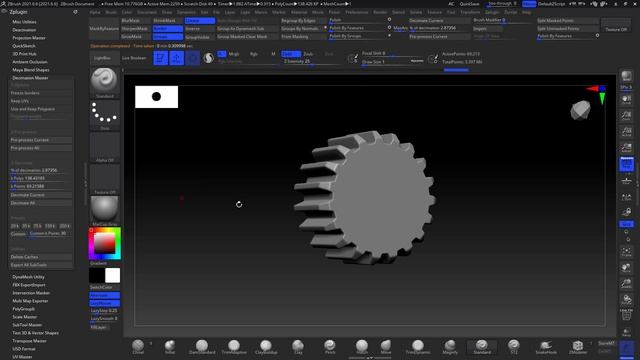This screenshot has height=360, width=640.
Task: Click the Decimate All button
Action: [x=41, y=203]
